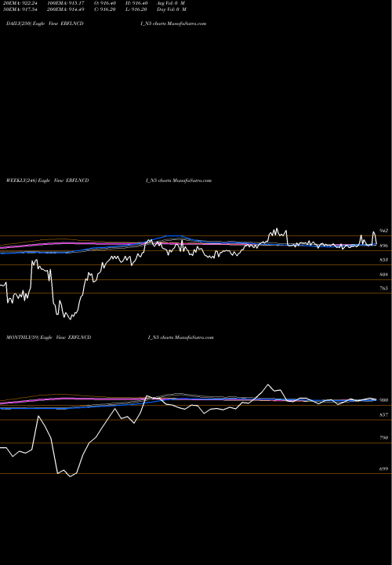
Task: Click the 699 price label on monthly chart
Action: click(383, 468)
